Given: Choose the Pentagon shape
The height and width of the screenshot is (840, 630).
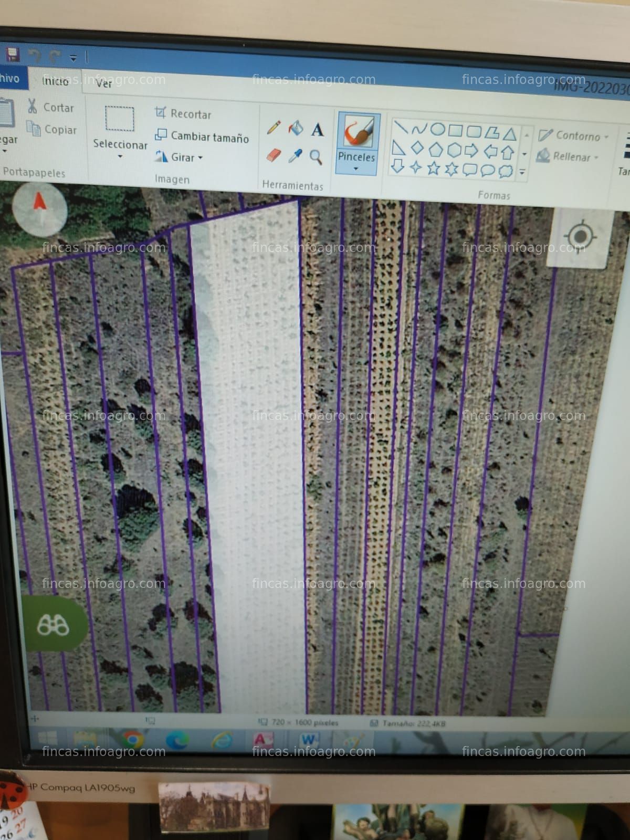Looking at the screenshot, I should [x=435, y=150].
